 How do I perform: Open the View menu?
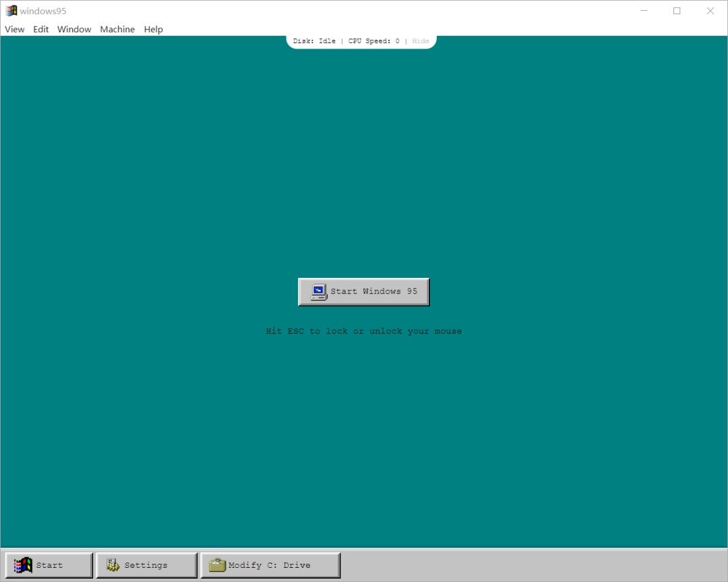(x=14, y=29)
